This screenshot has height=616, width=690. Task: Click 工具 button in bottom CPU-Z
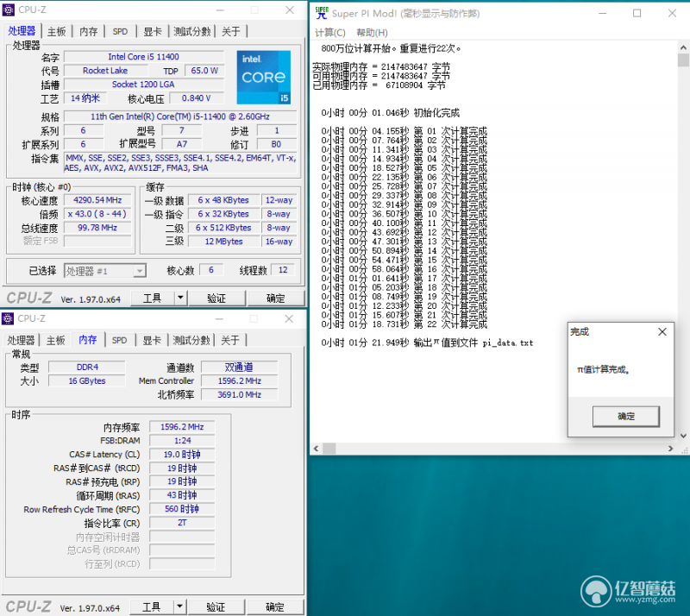pyautogui.click(x=152, y=607)
